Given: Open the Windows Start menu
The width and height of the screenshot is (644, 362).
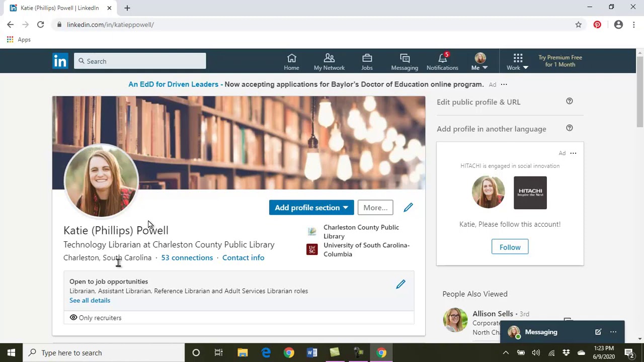Looking at the screenshot, I should click(11, 352).
